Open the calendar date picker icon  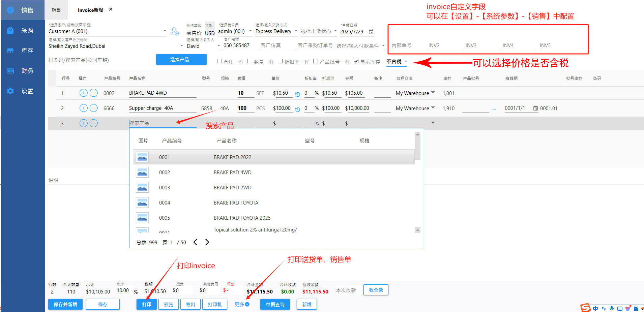coord(371,32)
